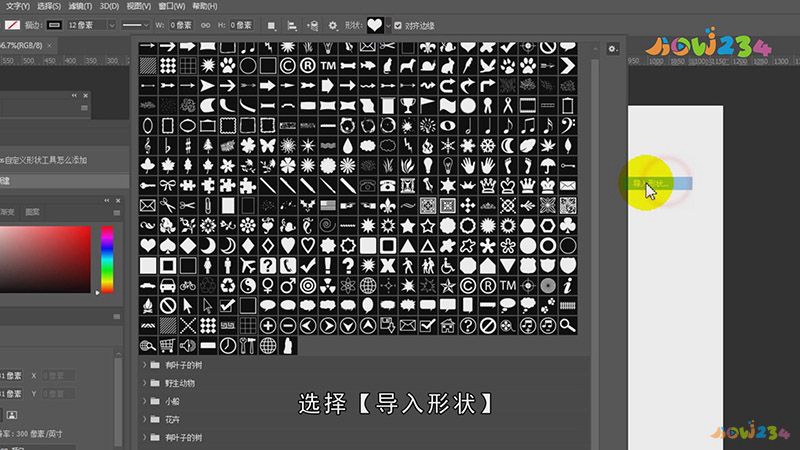Screen dimensions: 800x450
Task: Open path alignment button in options bar
Action: click(292, 25)
